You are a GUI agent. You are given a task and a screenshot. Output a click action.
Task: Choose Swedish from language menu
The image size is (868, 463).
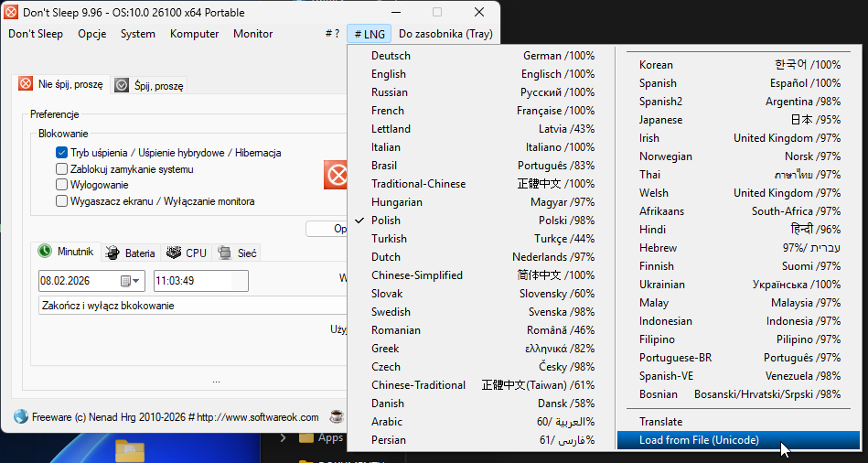pyautogui.click(x=480, y=312)
